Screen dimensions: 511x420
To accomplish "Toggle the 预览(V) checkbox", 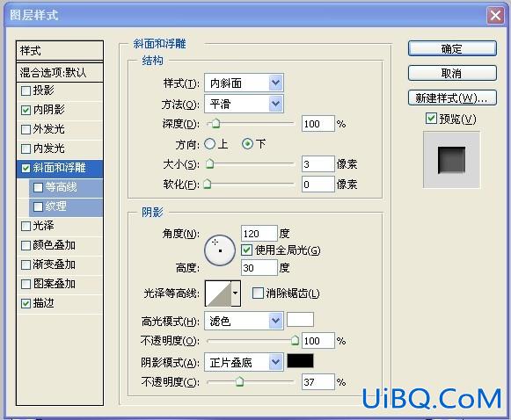I will [x=431, y=119].
